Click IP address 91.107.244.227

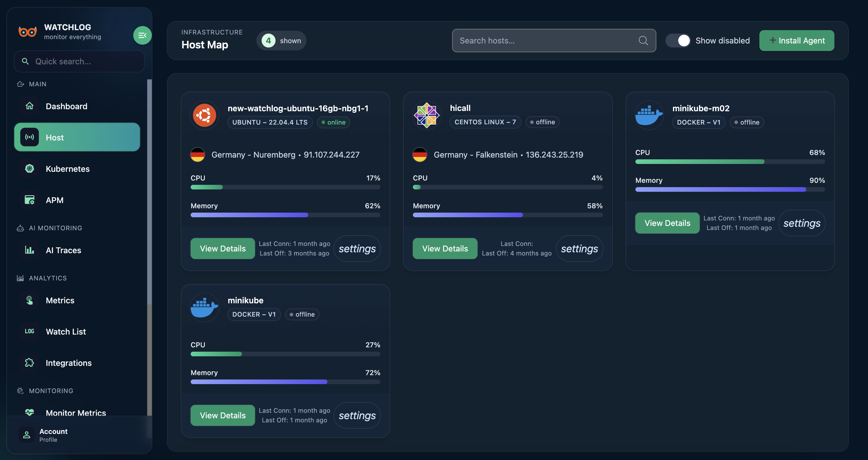click(331, 155)
